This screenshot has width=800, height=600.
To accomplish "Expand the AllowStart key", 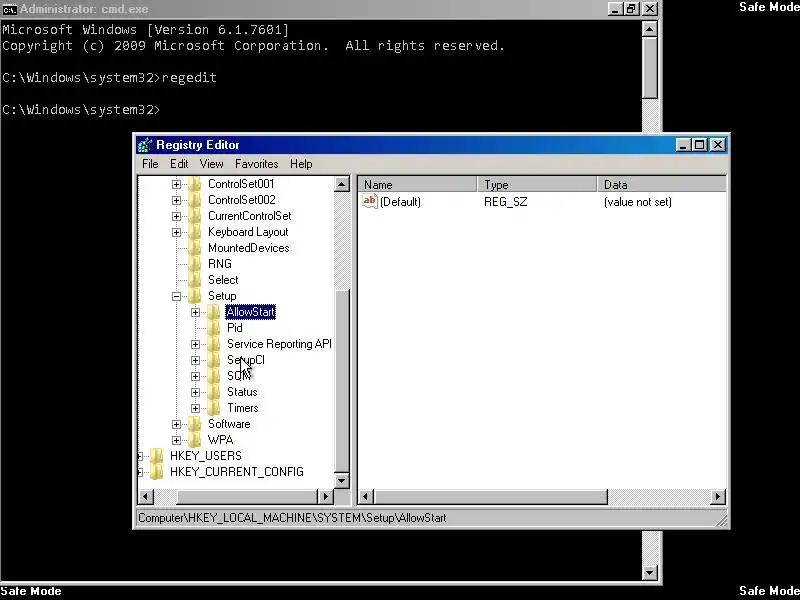I will pos(195,312).
